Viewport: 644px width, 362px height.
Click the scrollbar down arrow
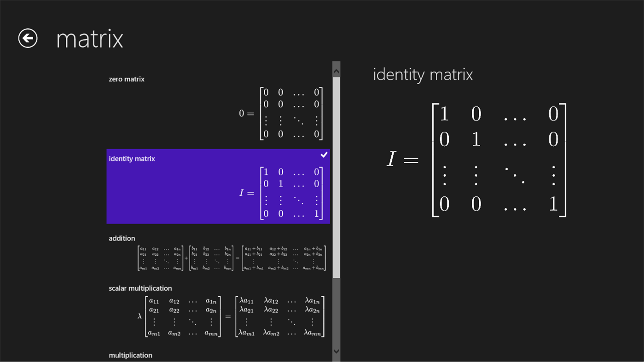[336, 351]
